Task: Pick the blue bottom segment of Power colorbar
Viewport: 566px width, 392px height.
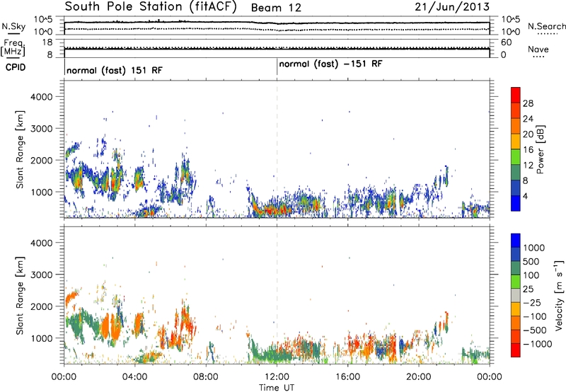Action: tap(516, 203)
